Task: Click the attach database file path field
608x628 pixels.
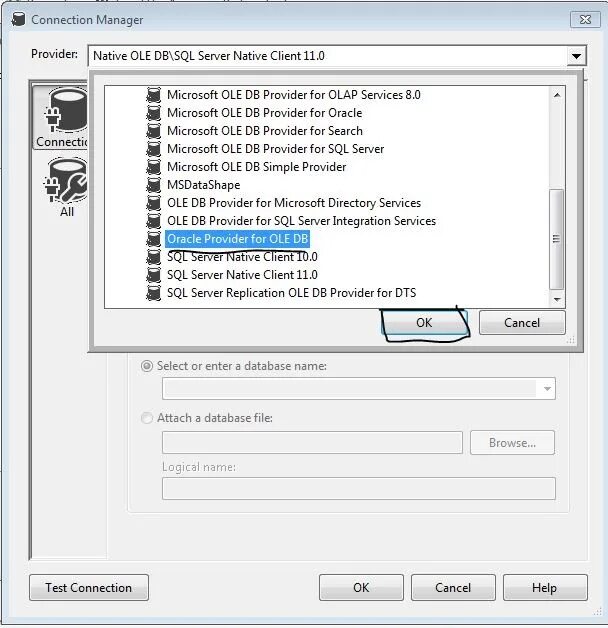Action: 312,443
